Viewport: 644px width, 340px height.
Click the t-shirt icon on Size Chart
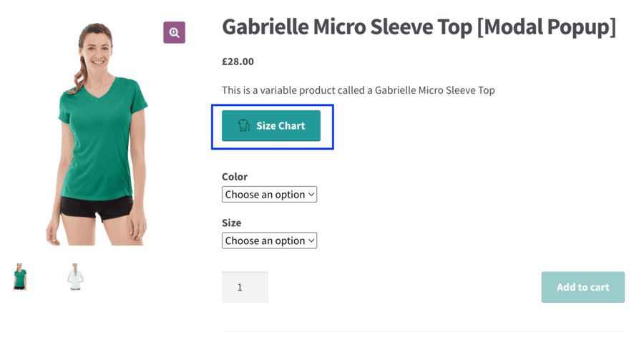point(244,125)
